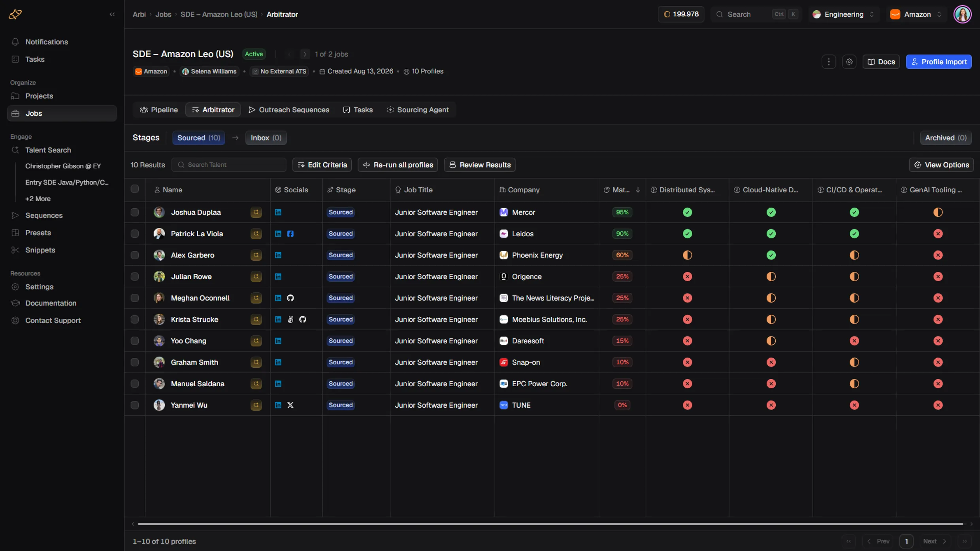Click page 1 pagination button

tap(906, 541)
